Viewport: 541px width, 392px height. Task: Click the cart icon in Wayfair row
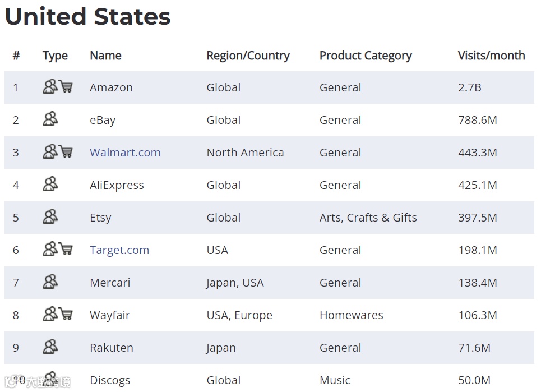pyautogui.click(x=66, y=314)
